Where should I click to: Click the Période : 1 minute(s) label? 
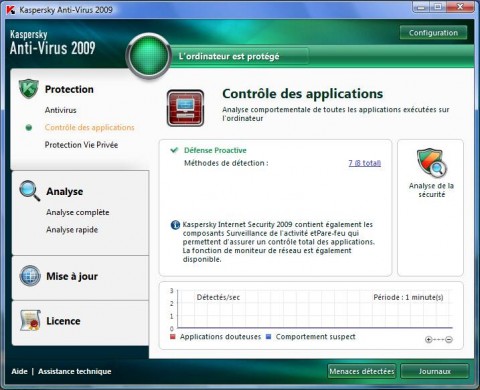408,297
